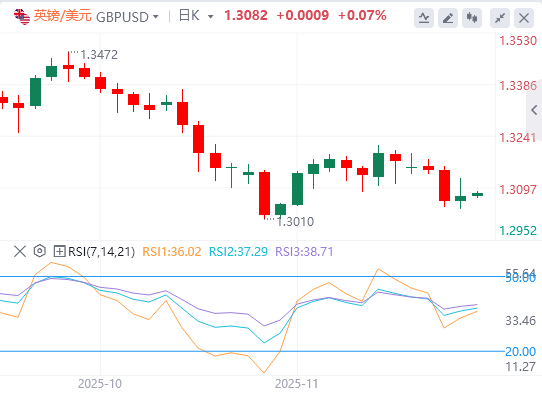Viewport: 542px width, 396px height.
Task: Click the 英镑/美元 pair name
Action: [x=63, y=16]
